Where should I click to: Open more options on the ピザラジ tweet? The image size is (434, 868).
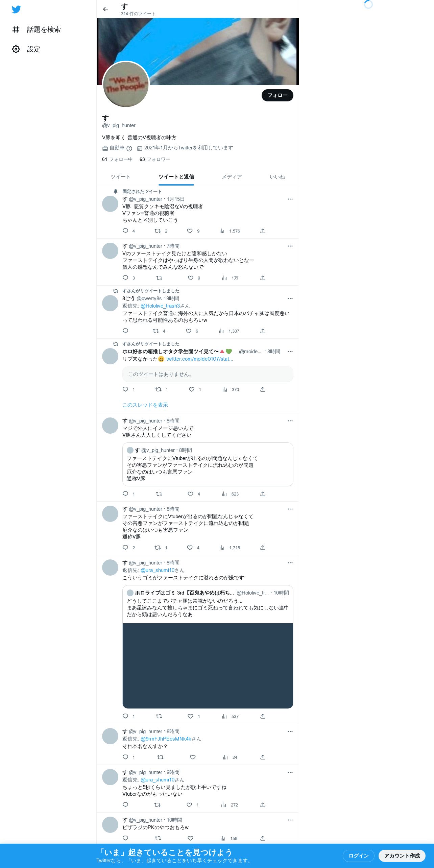(x=290, y=820)
